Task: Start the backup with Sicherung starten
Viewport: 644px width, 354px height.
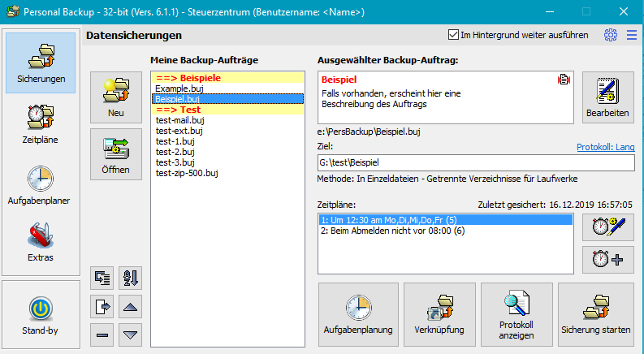Action: [x=596, y=314]
